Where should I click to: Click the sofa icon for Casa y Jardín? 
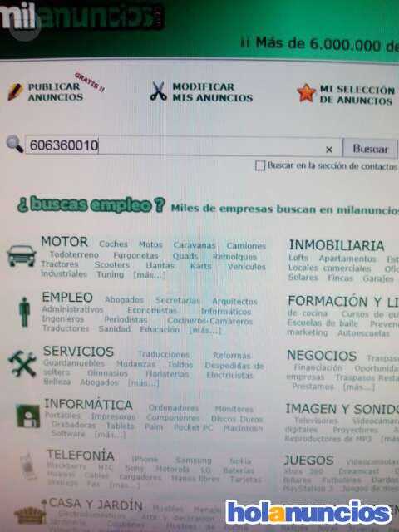click(x=30, y=512)
